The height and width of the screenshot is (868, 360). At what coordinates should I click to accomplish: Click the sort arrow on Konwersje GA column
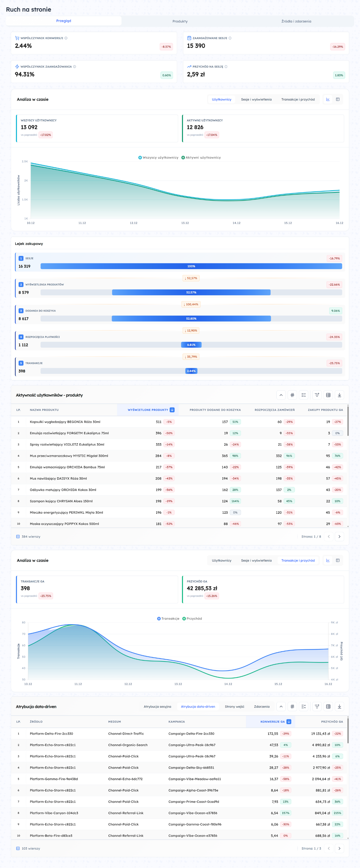(x=289, y=722)
